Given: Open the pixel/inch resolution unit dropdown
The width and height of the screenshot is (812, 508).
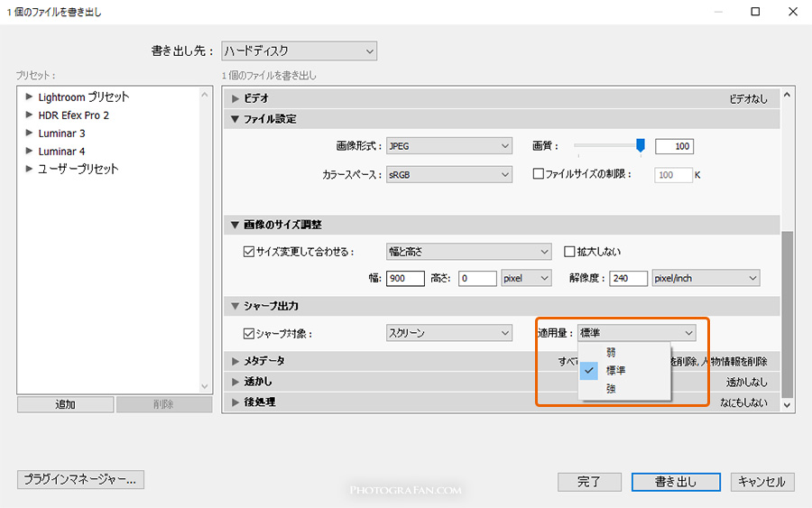Looking at the screenshot, I should click(x=706, y=278).
